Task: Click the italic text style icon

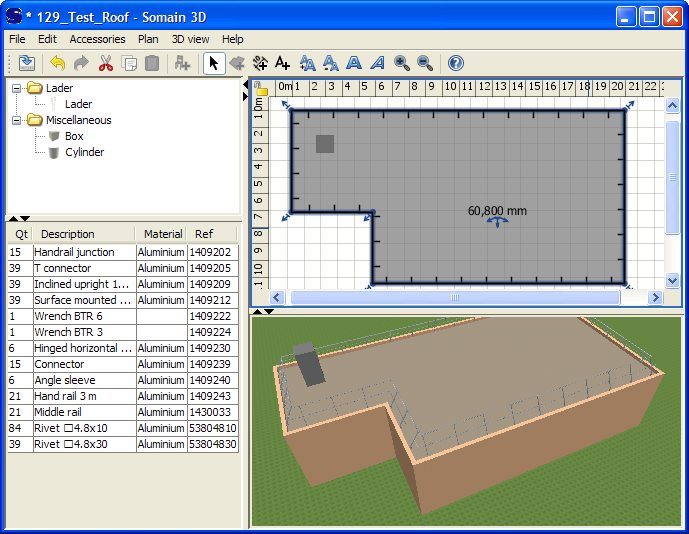Action: [x=378, y=63]
